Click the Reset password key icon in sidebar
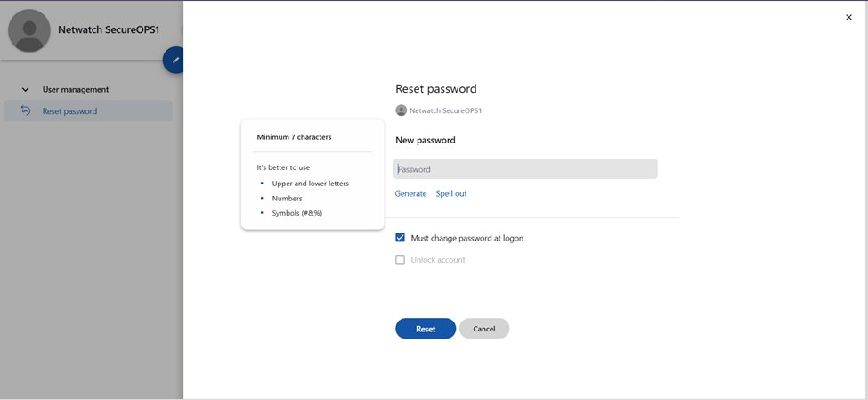Screen dimensions: 868x400 pos(26,110)
